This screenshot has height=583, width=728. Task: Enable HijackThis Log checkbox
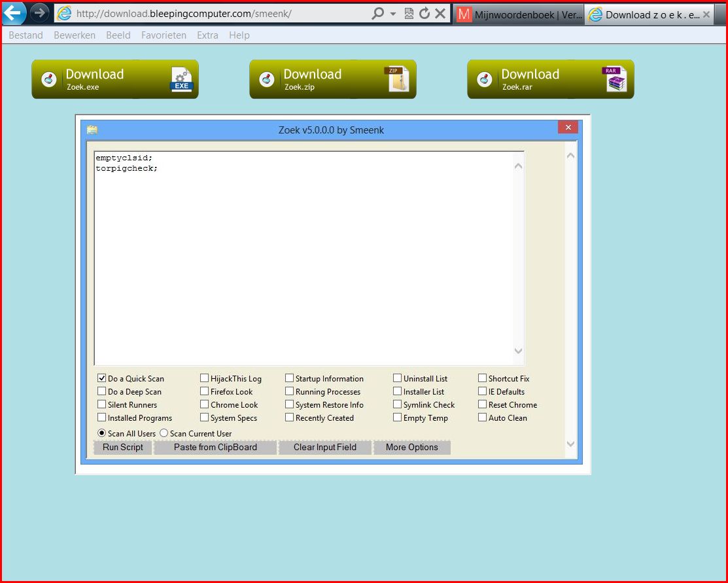pos(204,378)
